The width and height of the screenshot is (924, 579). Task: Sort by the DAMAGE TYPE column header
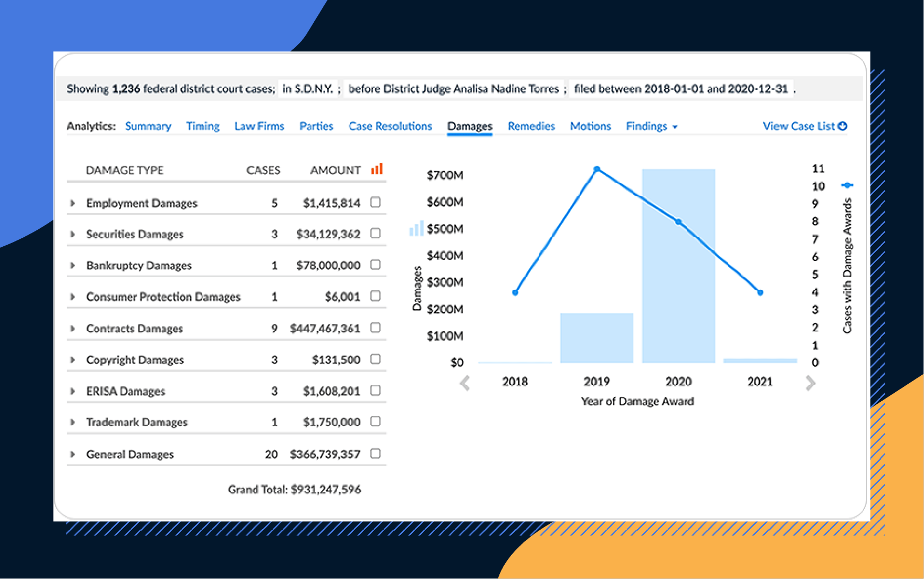tap(125, 170)
